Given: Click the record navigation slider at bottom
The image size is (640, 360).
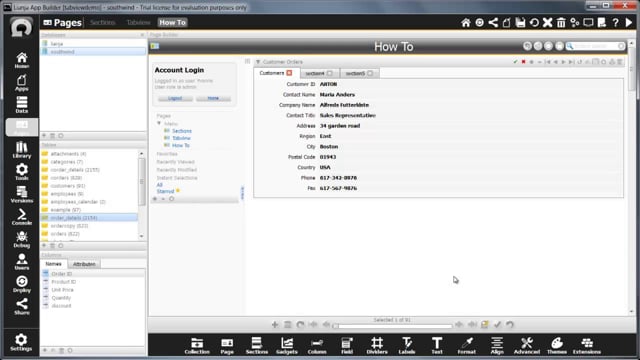Looking at the screenshot, I should click(393, 326).
